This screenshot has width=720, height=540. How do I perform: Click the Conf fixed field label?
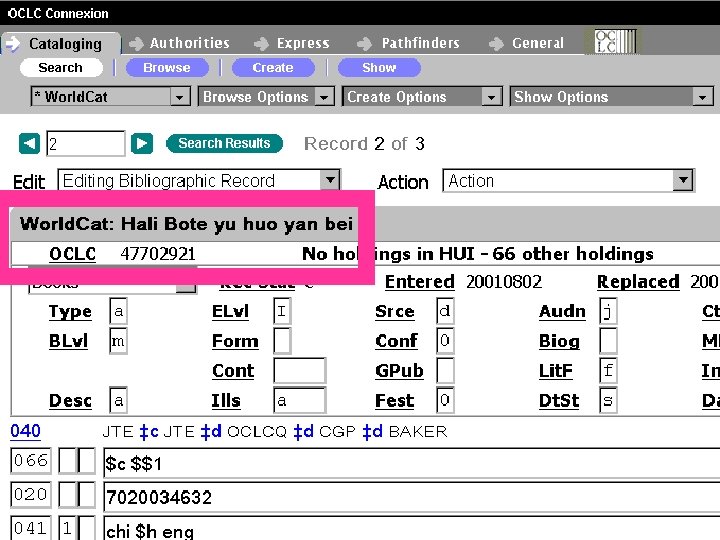pyautogui.click(x=396, y=341)
